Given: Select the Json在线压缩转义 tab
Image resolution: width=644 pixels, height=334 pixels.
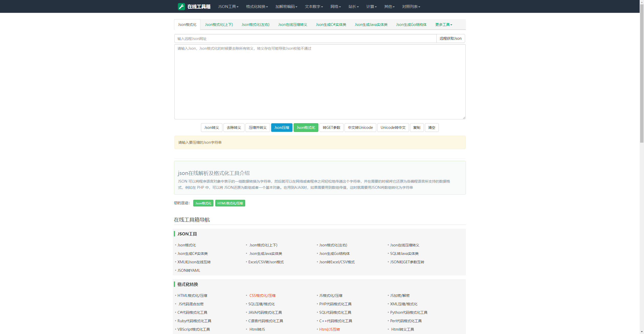Looking at the screenshot, I should [293, 25].
